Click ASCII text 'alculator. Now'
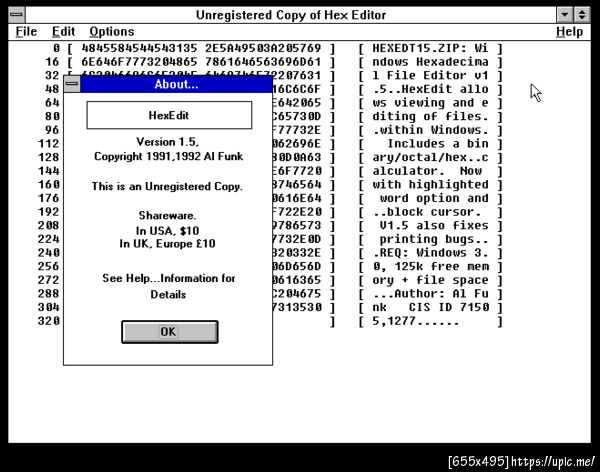 (427, 171)
